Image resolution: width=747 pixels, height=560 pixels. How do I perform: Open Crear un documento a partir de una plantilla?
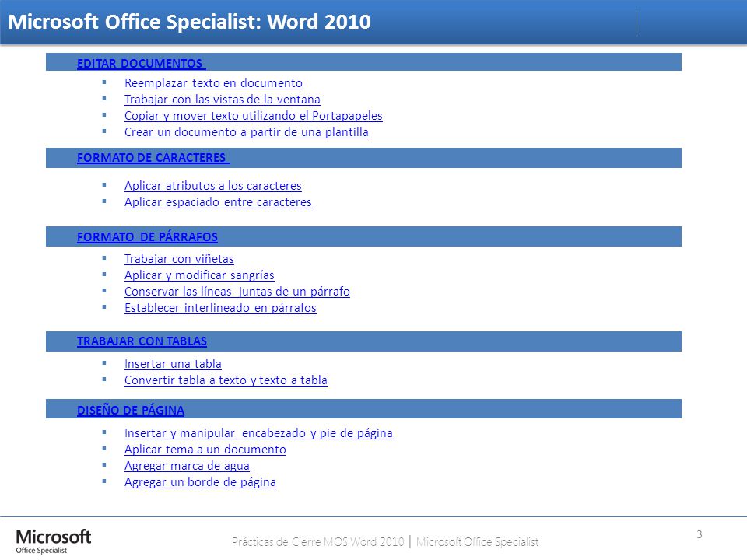point(247,132)
